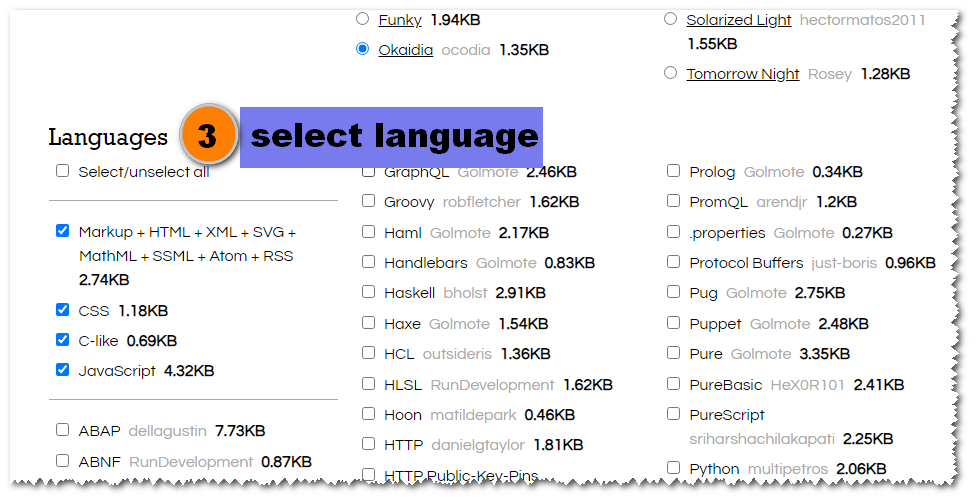Click the just-boris author name
976x502 pixels.
pyautogui.click(x=843, y=263)
